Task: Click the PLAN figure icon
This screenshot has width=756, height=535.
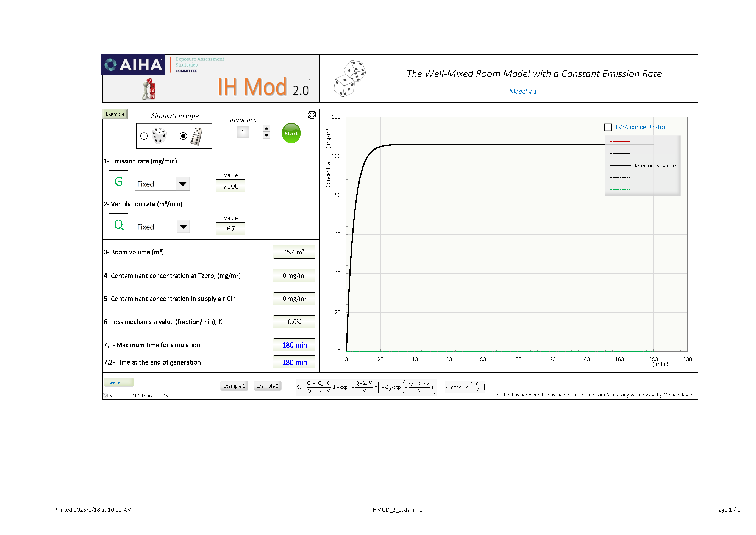Action: (149, 89)
